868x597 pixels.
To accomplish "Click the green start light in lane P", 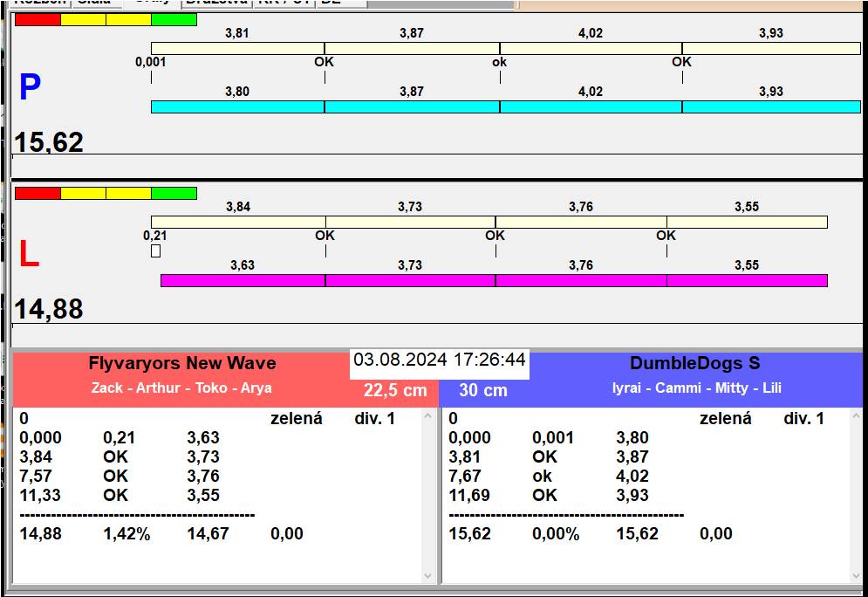I will coord(174,19).
